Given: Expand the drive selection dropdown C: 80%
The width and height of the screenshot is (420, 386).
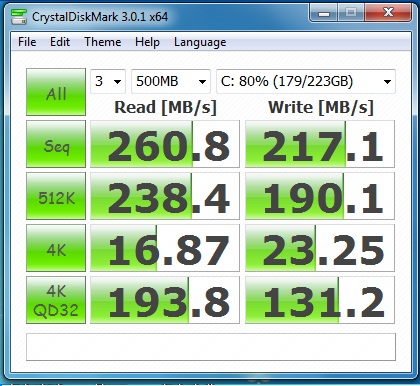Looking at the screenshot, I should [306, 81].
